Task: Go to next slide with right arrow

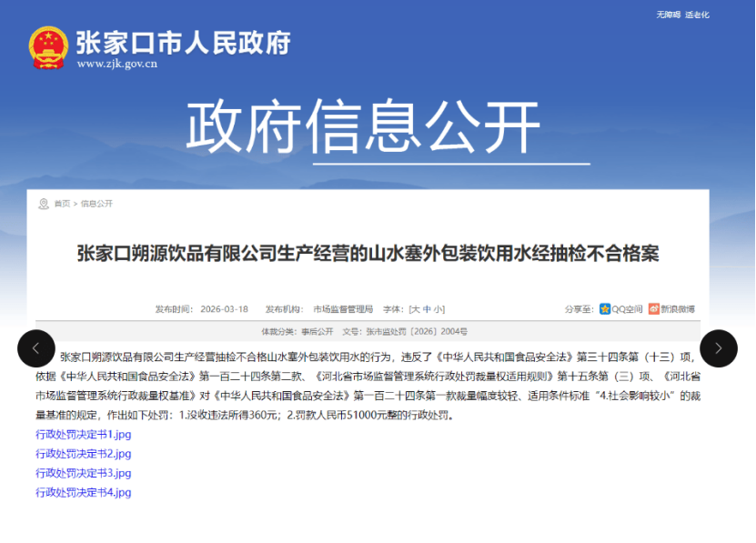Action: [x=718, y=348]
